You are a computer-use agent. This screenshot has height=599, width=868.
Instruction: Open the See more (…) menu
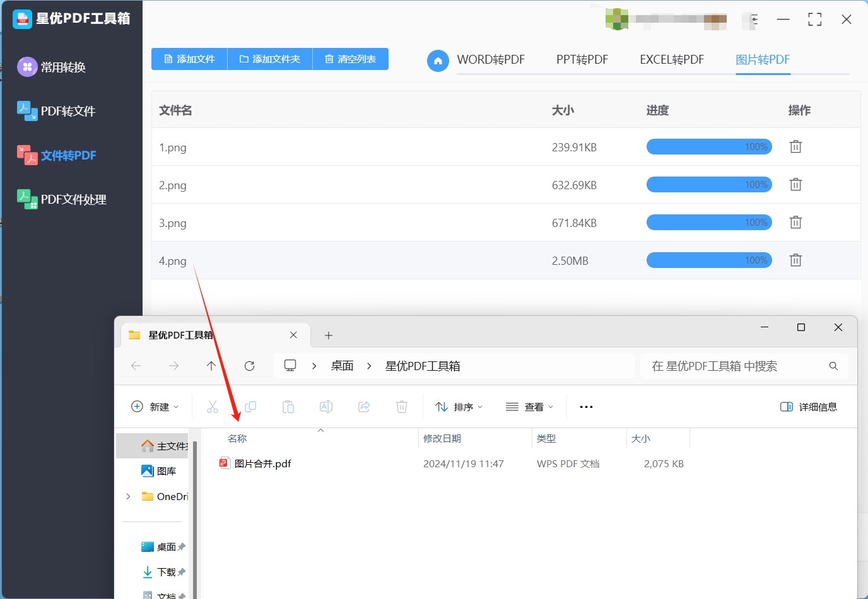586,407
